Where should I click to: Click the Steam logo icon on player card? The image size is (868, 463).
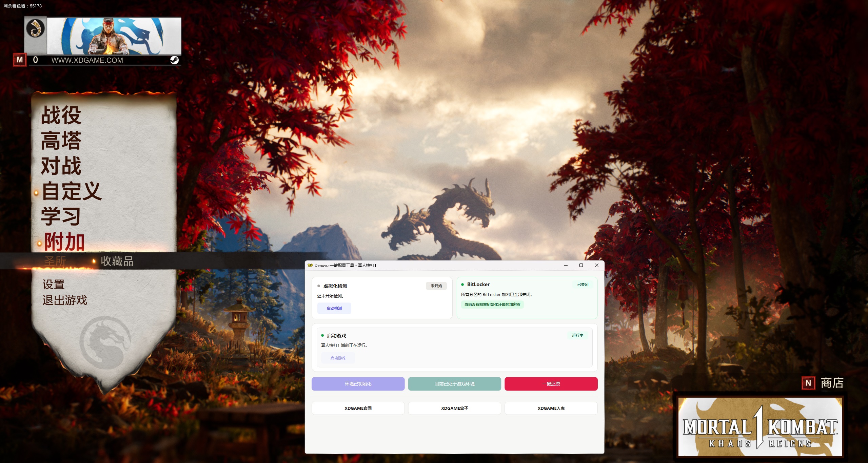tap(174, 60)
